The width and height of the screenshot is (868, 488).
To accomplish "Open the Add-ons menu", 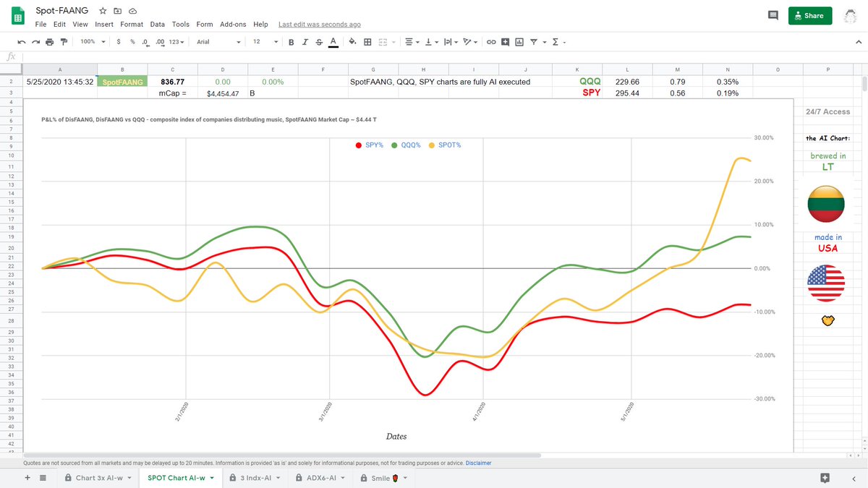I will [x=233, y=25].
